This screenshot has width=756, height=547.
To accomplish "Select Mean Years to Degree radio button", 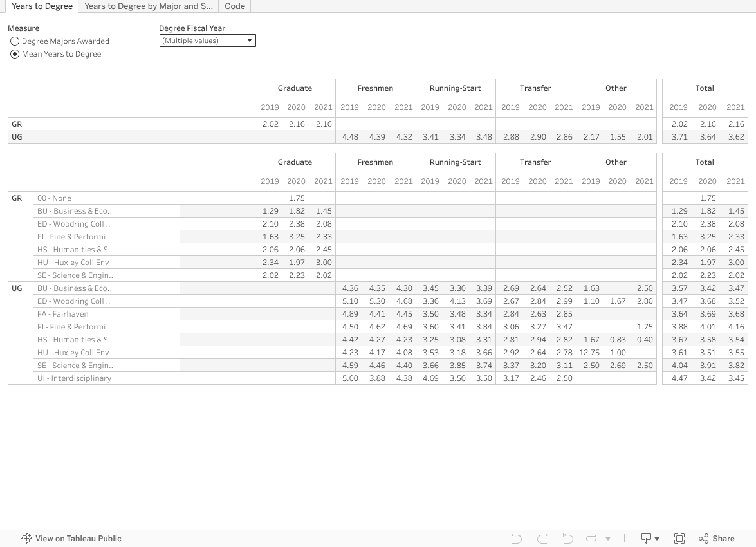I will pyautogui.click(x=15, y=54).
